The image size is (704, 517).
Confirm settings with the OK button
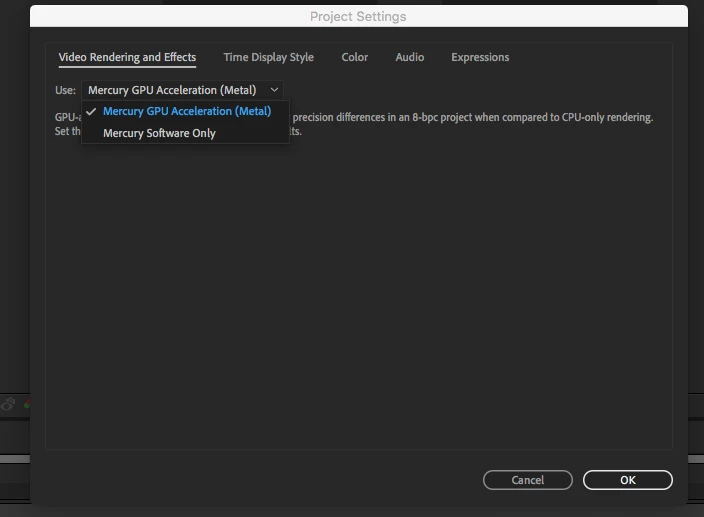coord(628,480)
